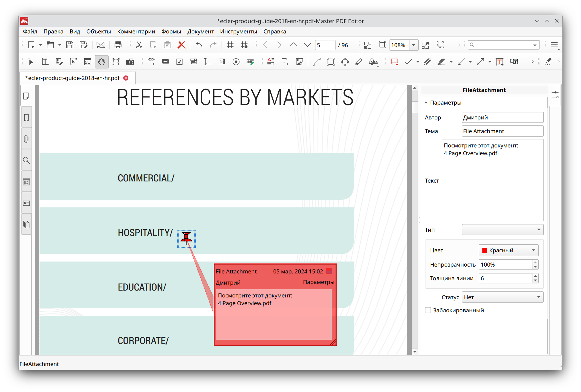Click the Undo arrow icon

pyautogui.click(x=199, y=45)
